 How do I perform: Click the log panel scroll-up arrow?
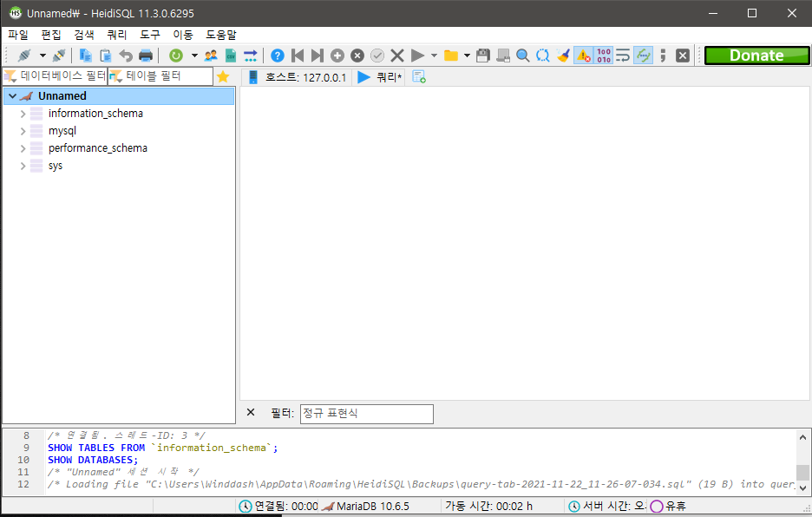[x=802, y=437]
